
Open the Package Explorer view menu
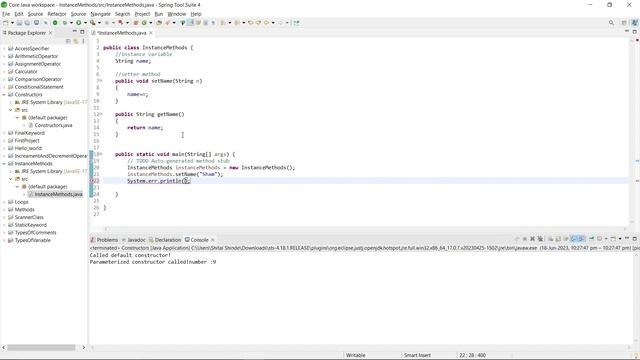(x=83, y=41)
